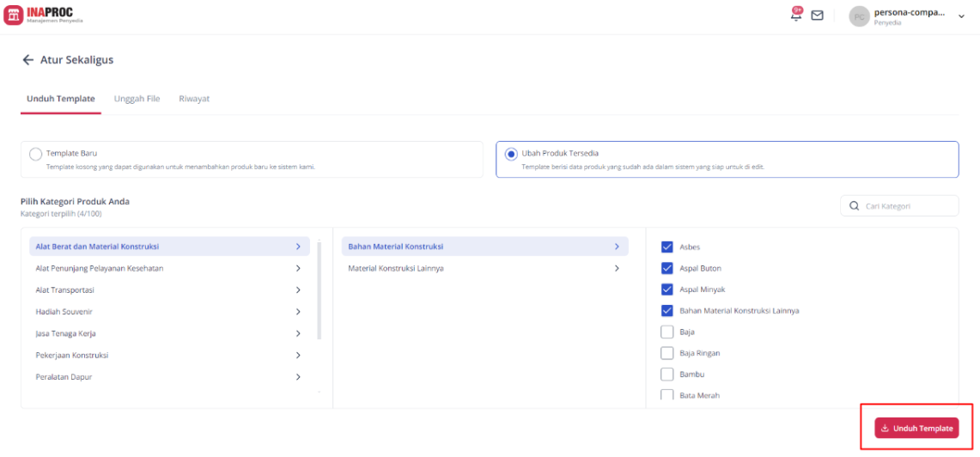The width and height of the screenshot is (980, 457).
Task: Expand the Alat Transportasi chevron
Action: click(x=298, y=290)
